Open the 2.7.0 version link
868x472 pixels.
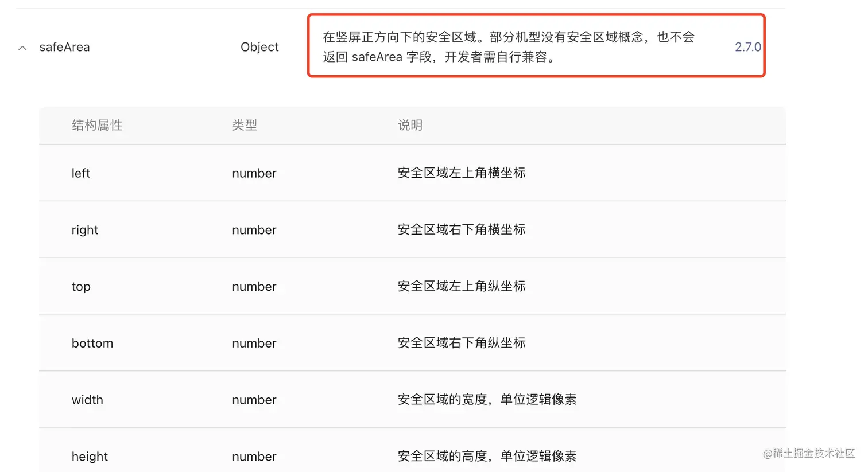(748, 47)
